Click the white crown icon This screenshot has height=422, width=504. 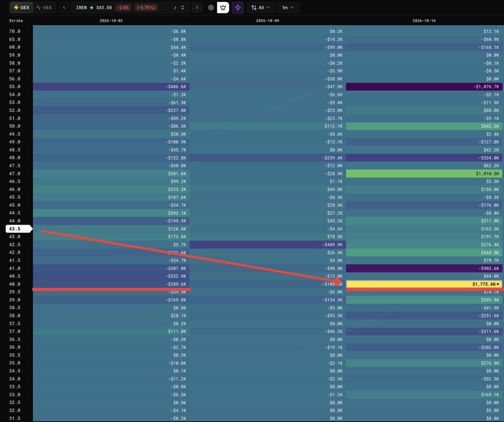point(223,8)
